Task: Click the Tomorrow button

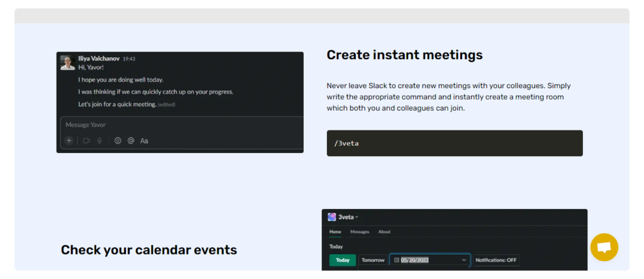Action: point(373,260)
